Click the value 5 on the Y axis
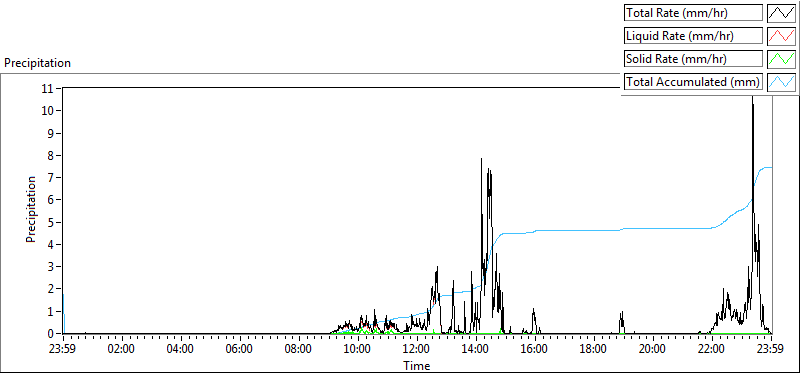This screenshot has height=373, width=800. [52, 222]
